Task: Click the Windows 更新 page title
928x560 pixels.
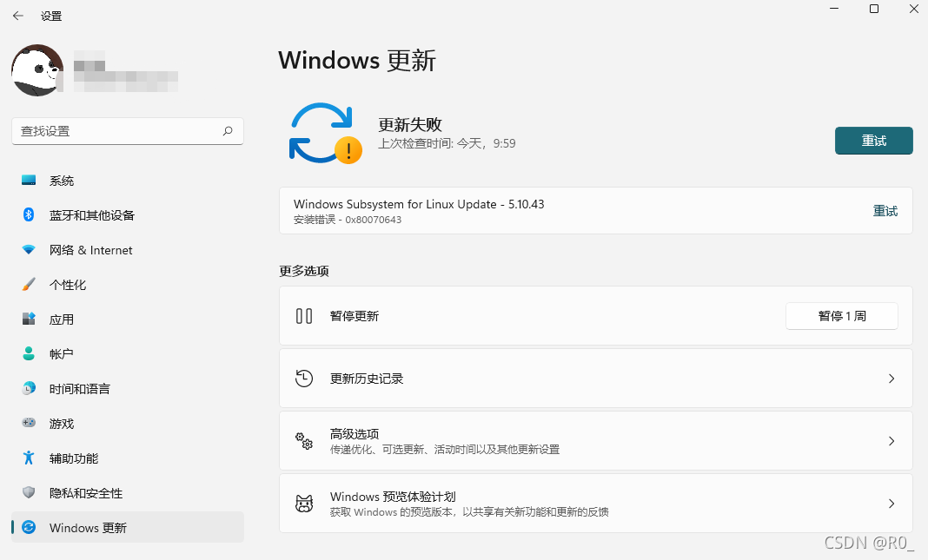Action: coord(357,60)
